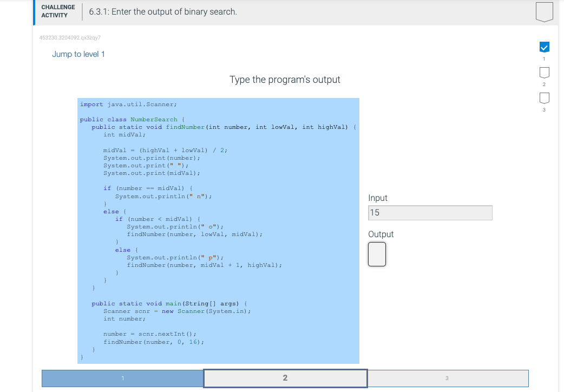Click the empty level 2 progress chevron
Image resolution: width=564 pixels, height=392 pixels.
point(543,73)
